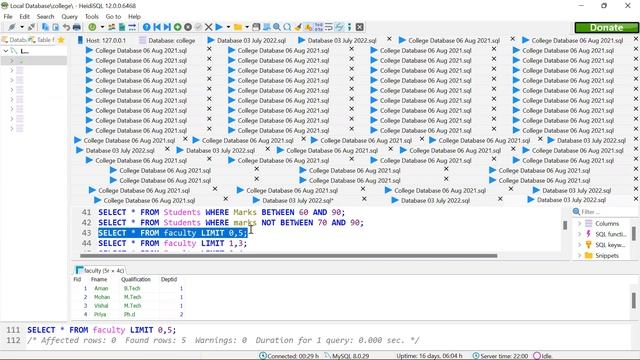Sort by the Fname column header
Image resolution: width=640 pixels, height=360 pixels.
[99, 280]
